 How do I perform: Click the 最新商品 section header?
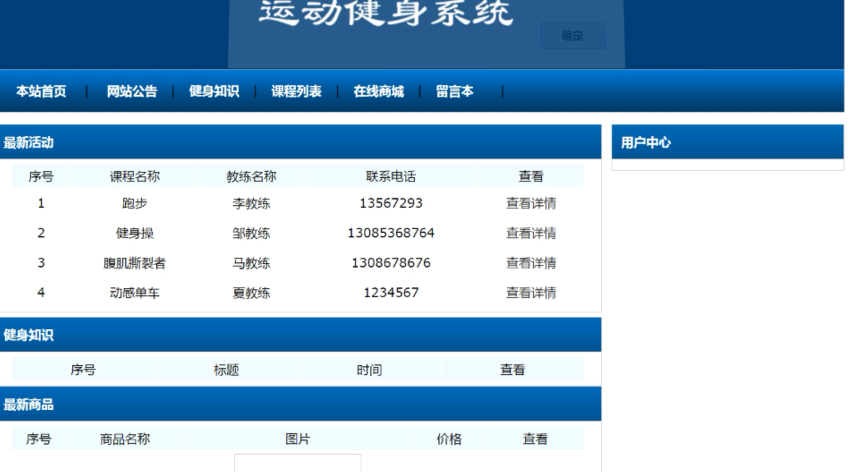[301, 405]
